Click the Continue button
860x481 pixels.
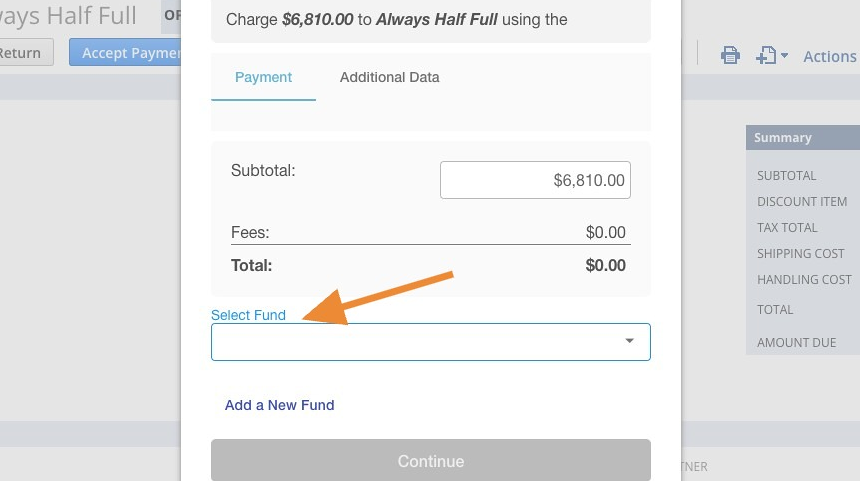click(431, 461)
